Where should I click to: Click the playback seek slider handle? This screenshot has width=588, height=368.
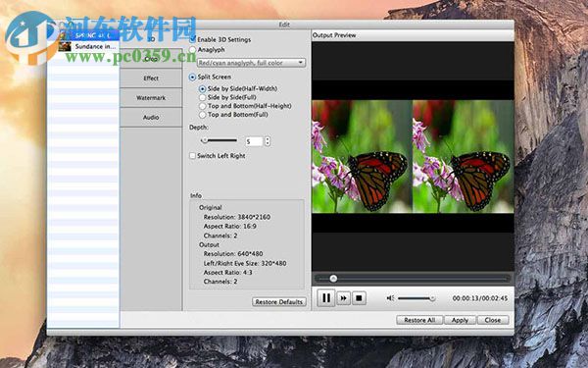(x=333, y=279)
